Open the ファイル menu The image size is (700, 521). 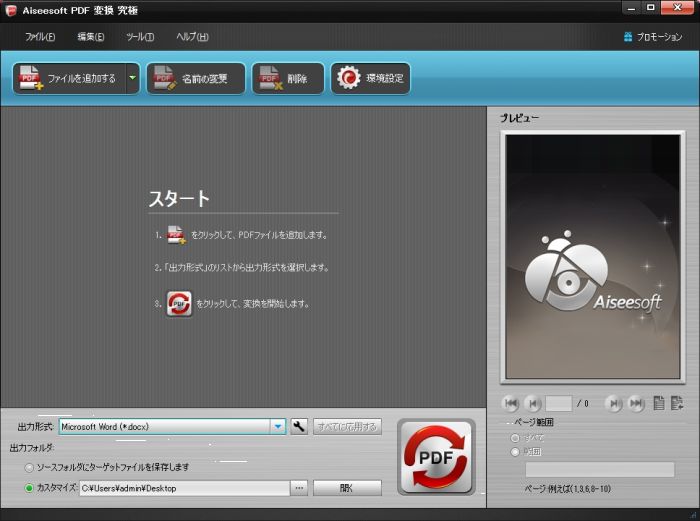40,37
